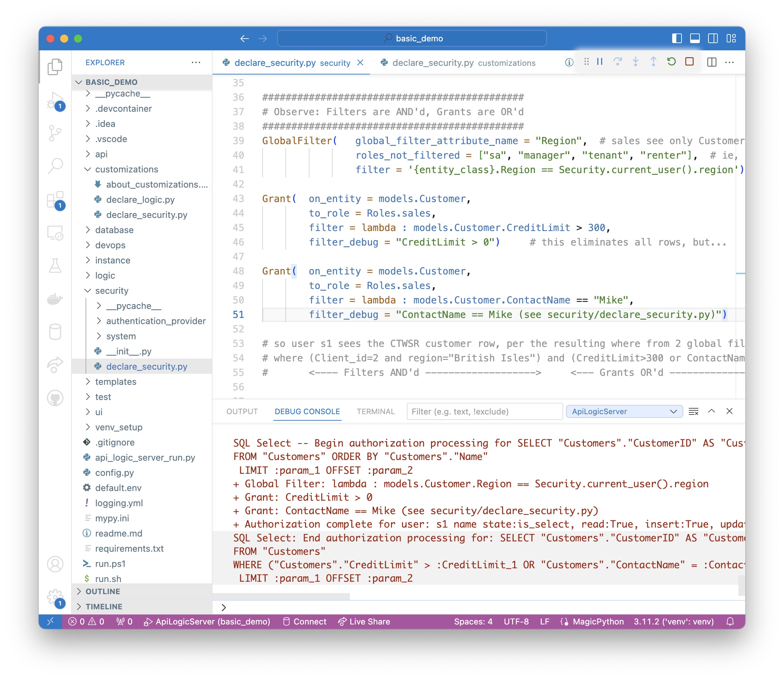
Task: Grab the debug toolbar drag handle
Action: 586,62
